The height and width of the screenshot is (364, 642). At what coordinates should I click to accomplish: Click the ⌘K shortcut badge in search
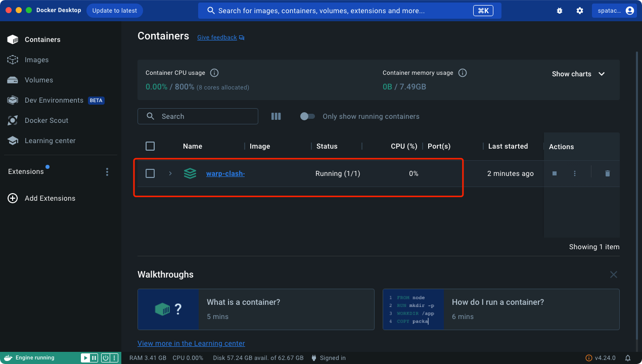(483, 11)
